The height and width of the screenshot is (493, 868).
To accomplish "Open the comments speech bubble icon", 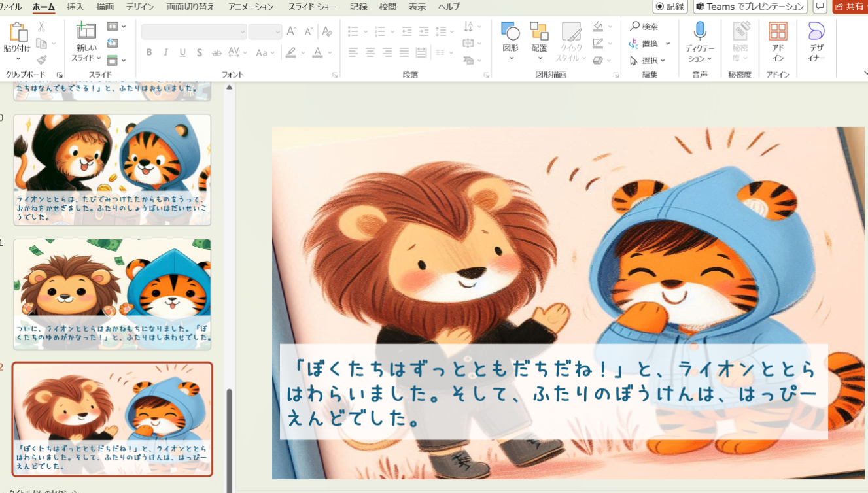I will 820,7.
